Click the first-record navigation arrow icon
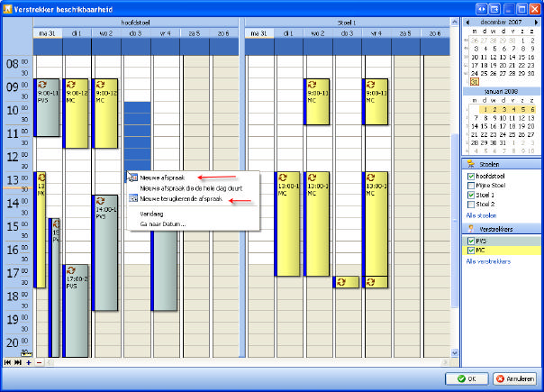 click(8, 362)
